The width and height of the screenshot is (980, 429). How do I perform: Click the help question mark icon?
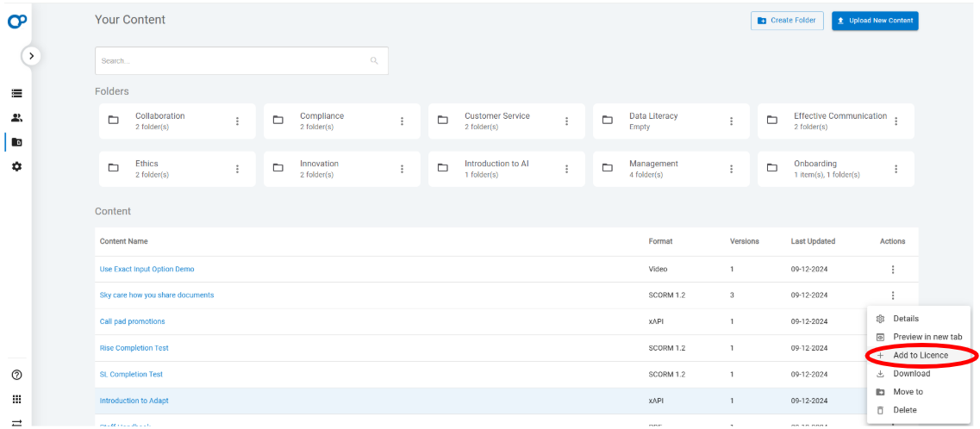16,375
